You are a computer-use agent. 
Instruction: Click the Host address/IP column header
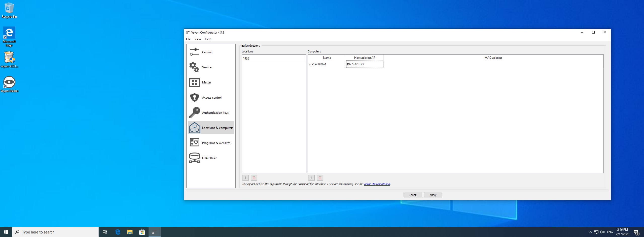coord(365,58)
